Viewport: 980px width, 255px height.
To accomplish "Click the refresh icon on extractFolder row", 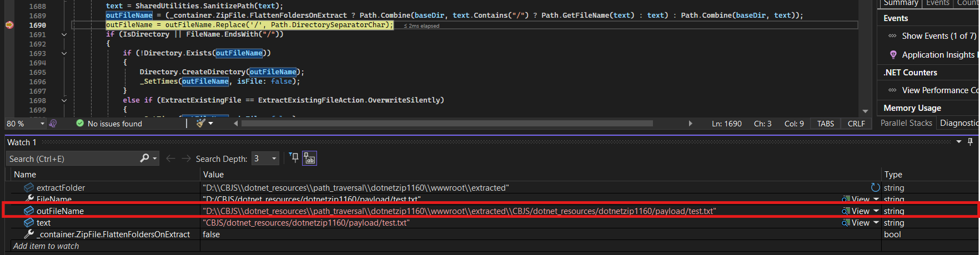I will point(875,187).
